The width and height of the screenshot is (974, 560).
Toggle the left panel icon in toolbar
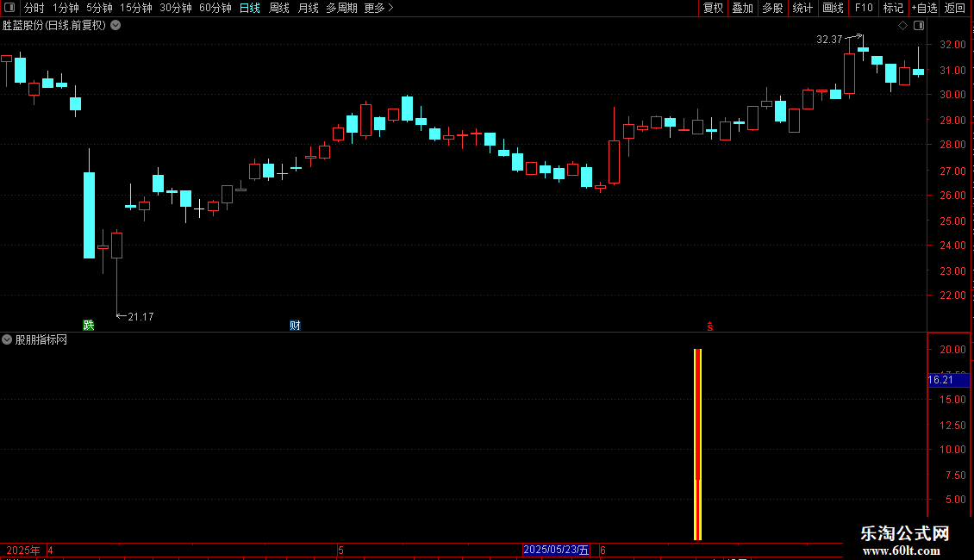(9, 8)
